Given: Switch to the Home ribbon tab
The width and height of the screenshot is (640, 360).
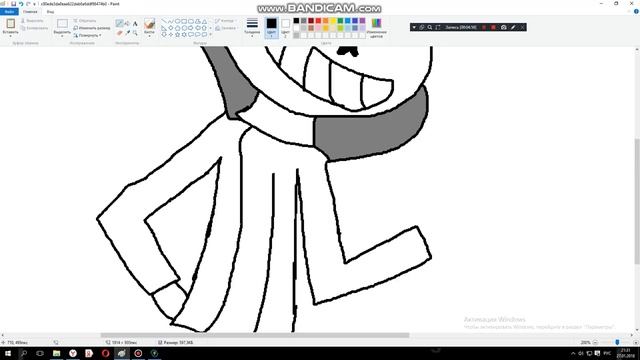Looking at the screenshot, I should (x=30, y=12).
